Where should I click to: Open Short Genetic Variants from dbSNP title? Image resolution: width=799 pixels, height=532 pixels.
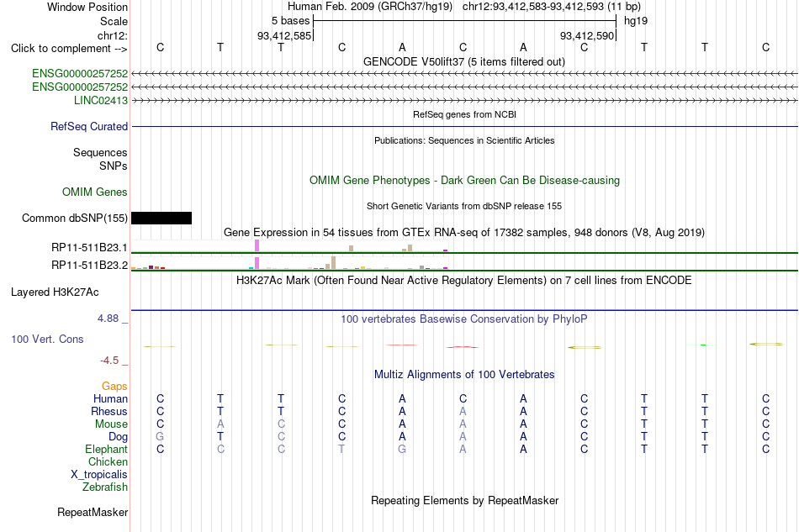point(464,206)
